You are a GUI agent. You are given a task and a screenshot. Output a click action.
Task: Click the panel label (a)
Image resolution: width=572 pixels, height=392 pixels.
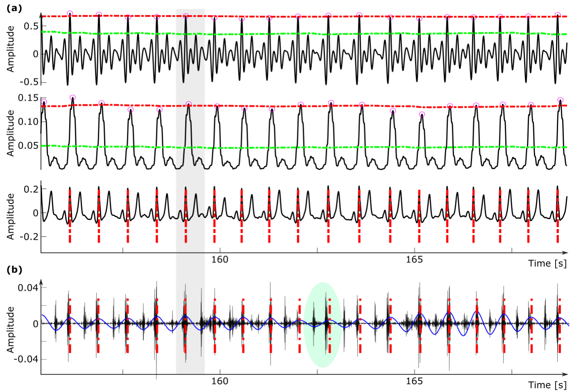tap(14, 8)
